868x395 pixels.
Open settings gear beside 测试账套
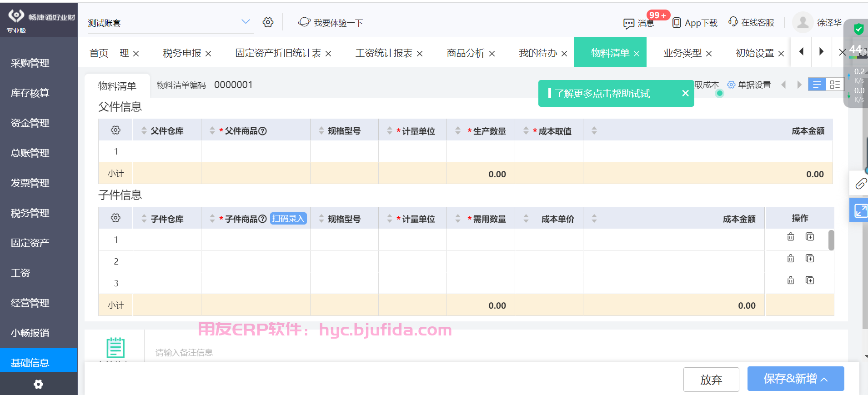(x=268, y=22)
